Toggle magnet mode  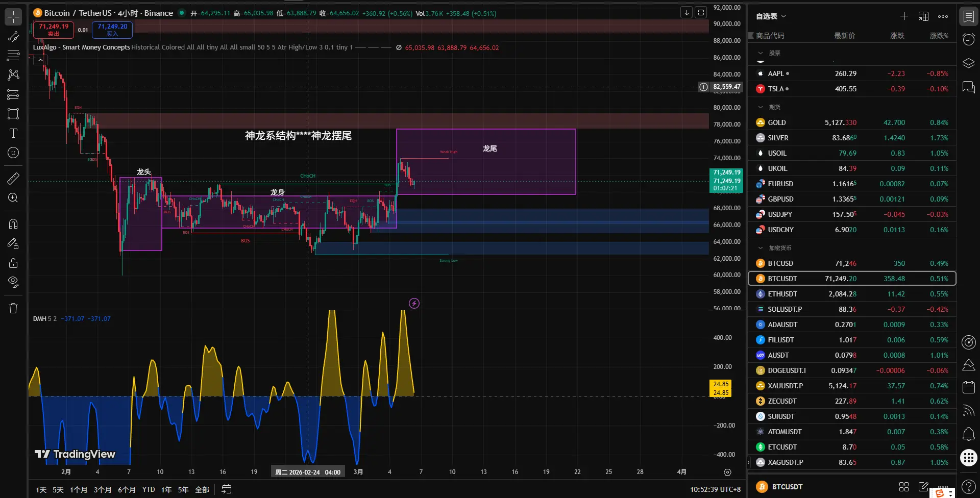[x=13, y=224]
